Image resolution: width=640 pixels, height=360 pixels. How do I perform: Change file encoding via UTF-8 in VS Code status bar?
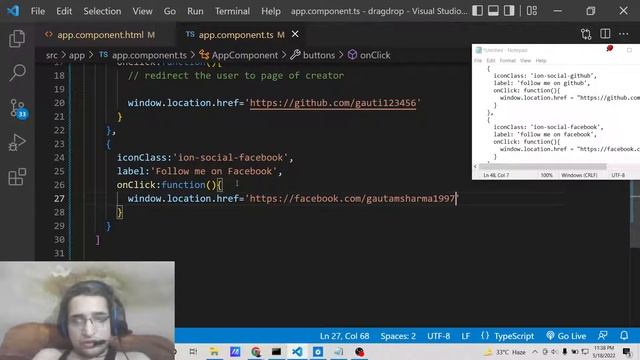pos(438,336)
